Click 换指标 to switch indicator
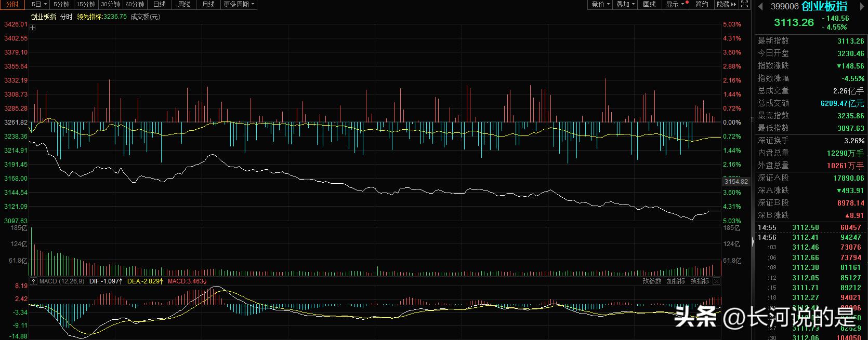The width and height of the screenshot is (868, 340). pyautogui.click(x=700, y=281)
